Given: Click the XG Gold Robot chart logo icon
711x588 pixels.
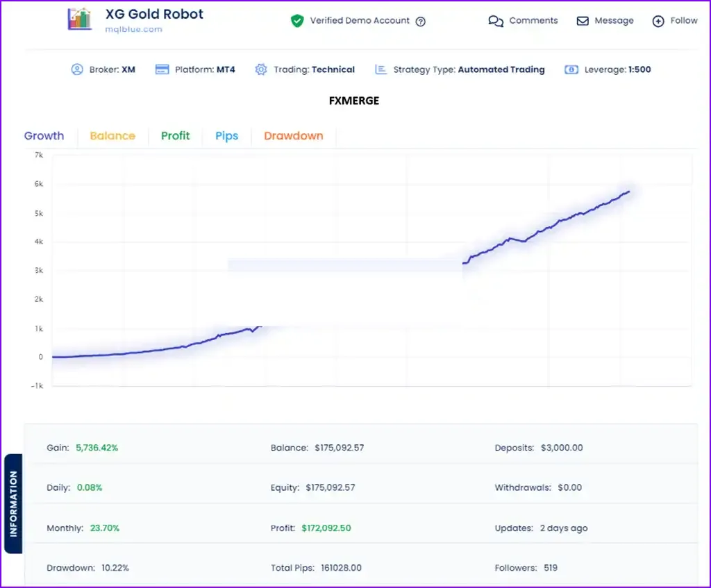Looking at the screenshot, I should click(x=80, y=19).
